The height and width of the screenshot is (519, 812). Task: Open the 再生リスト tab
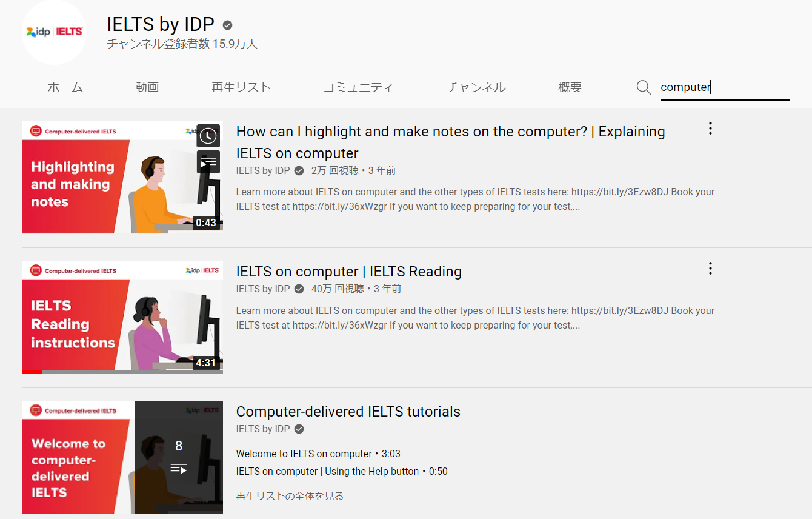tap(241, 87)
